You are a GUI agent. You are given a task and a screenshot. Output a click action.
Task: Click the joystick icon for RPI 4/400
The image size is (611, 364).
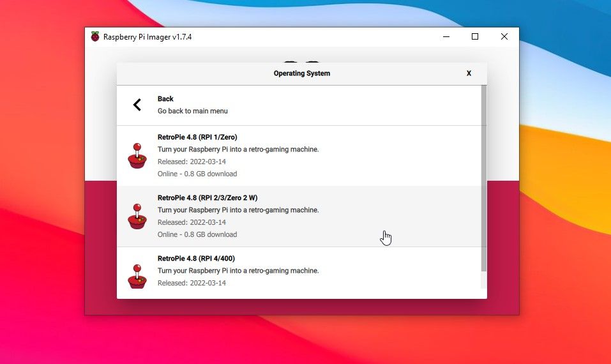click(137, 276)
